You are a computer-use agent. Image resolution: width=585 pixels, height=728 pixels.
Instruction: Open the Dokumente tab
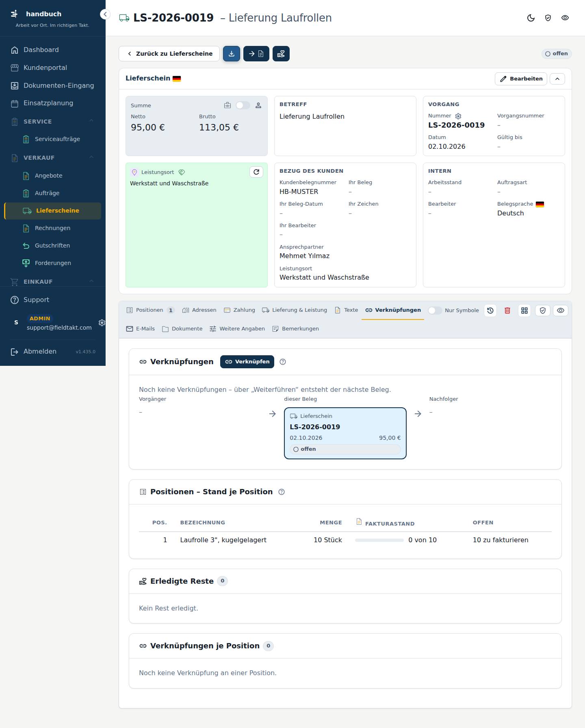[182, 329]
